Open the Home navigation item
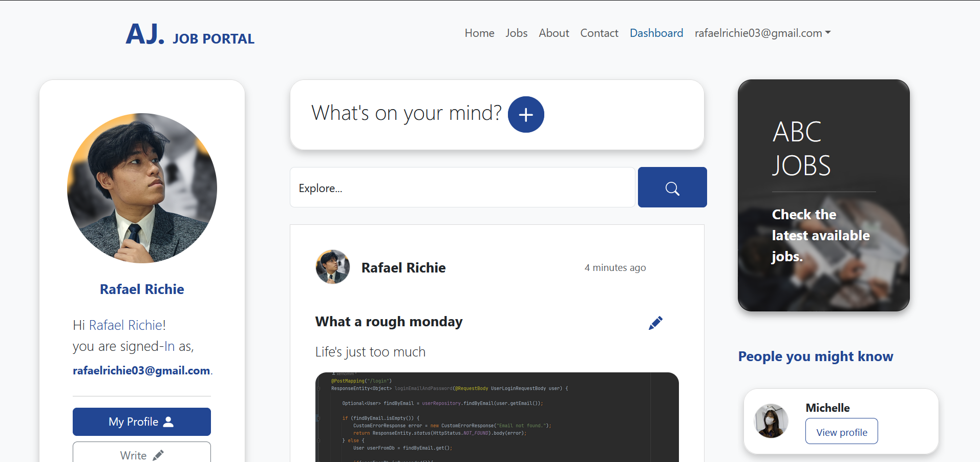 (x=479, y=33)
